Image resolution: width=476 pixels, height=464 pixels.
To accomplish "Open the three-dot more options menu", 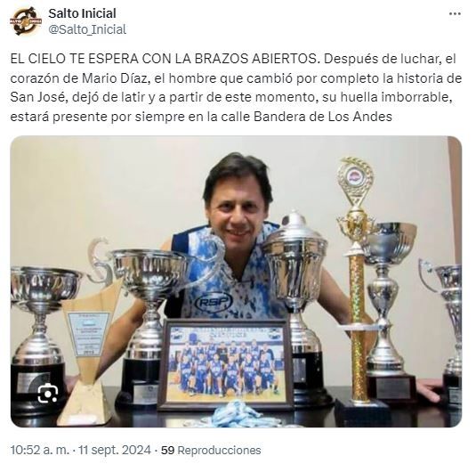I will 455,14.
